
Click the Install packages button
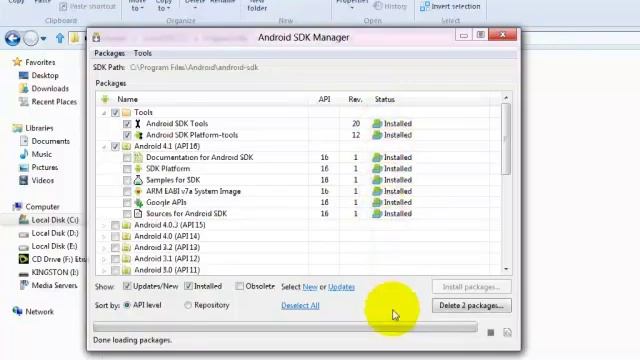[x=471, y=287]
